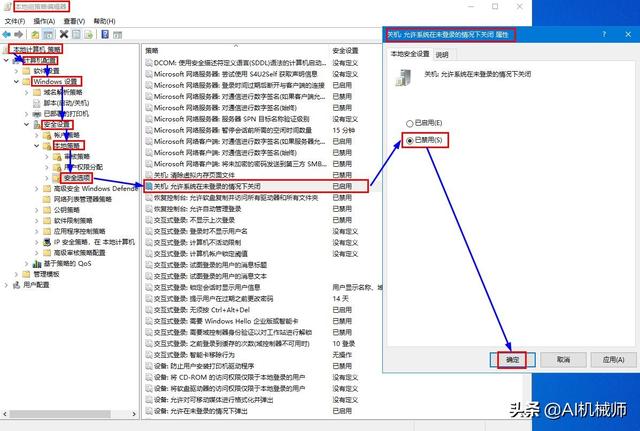640x431 pixels.
Task: Collapse the 计算机配置 node
Action: 6,60
